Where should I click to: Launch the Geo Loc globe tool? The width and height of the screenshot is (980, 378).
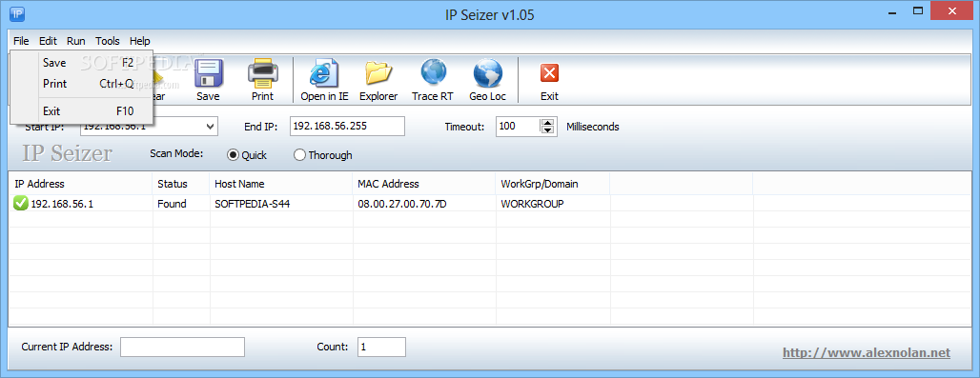[x=487, y=73]
